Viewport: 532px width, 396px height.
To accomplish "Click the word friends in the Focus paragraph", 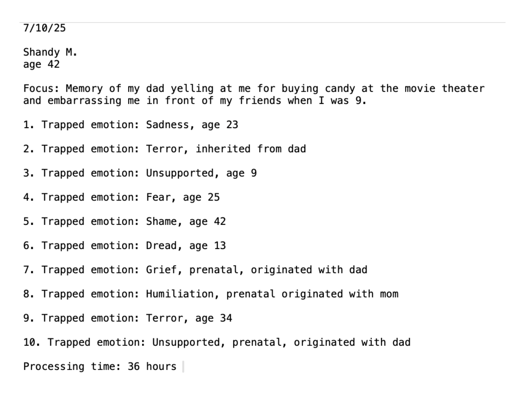I will [260, 101].
